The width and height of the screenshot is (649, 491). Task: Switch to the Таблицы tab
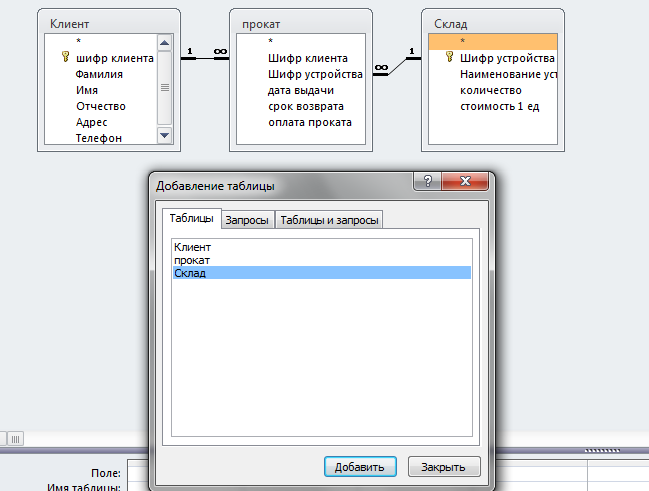192,218
